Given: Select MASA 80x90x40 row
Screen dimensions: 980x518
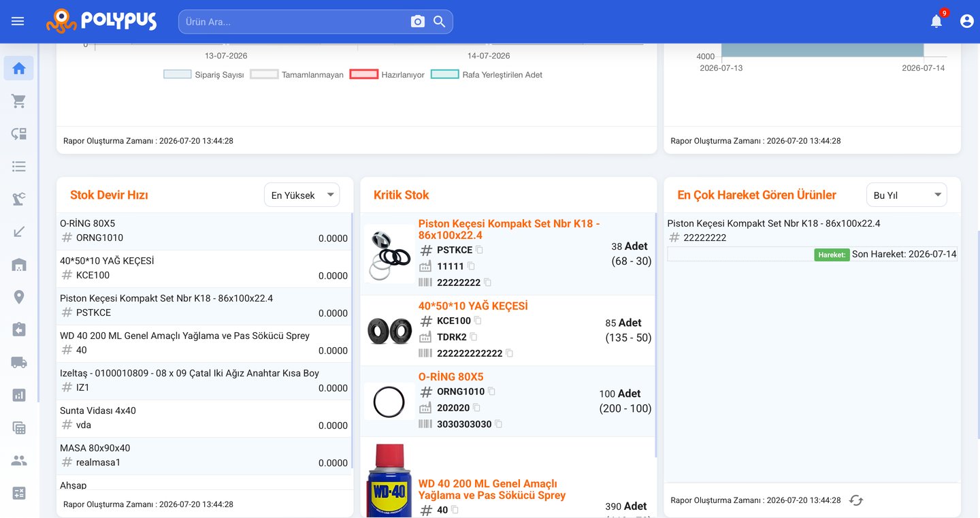Looking at the screenshot, I should [204, 456].
